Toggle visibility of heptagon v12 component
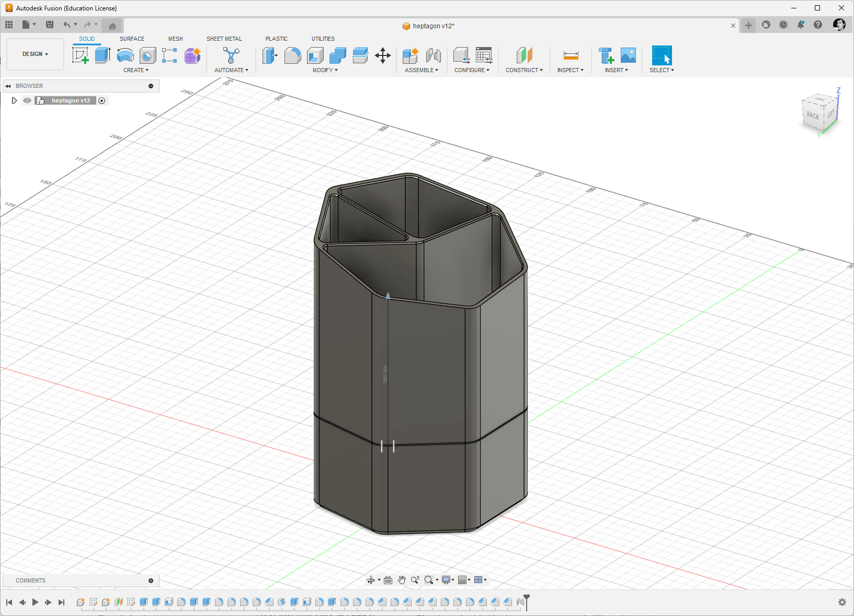Screen dimensions: 854x616 27,100
